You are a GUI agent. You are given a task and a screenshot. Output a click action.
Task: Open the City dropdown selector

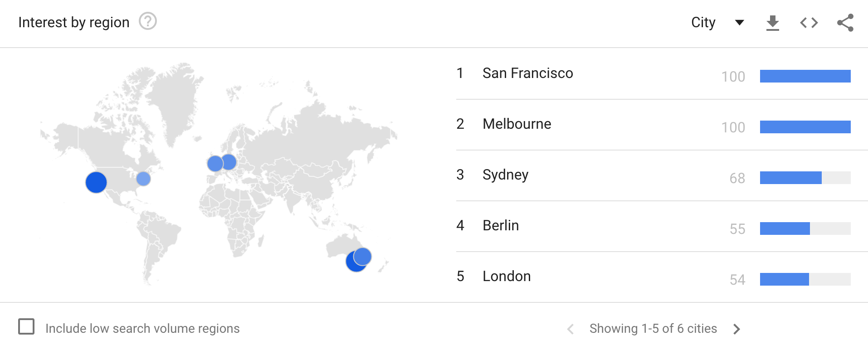[703, 23]
